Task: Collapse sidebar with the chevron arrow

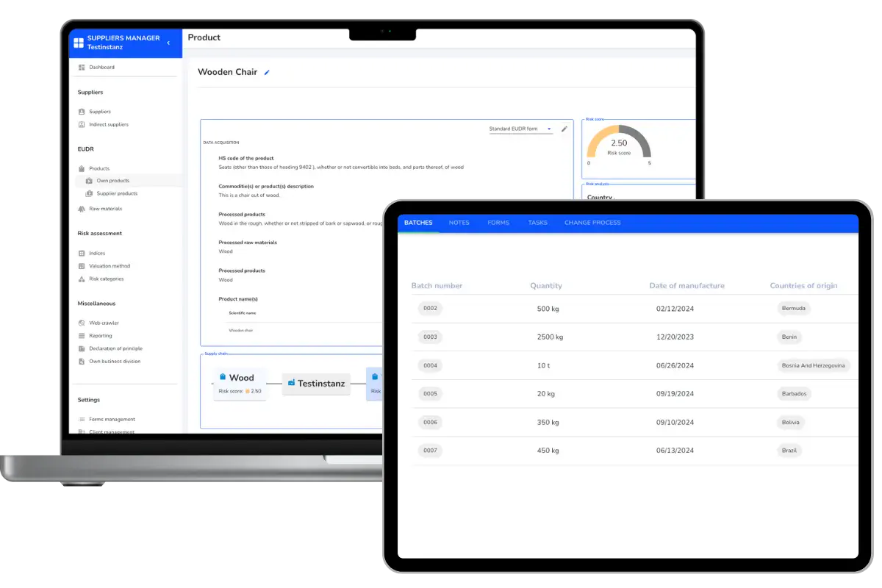Action: coord(168,43)
